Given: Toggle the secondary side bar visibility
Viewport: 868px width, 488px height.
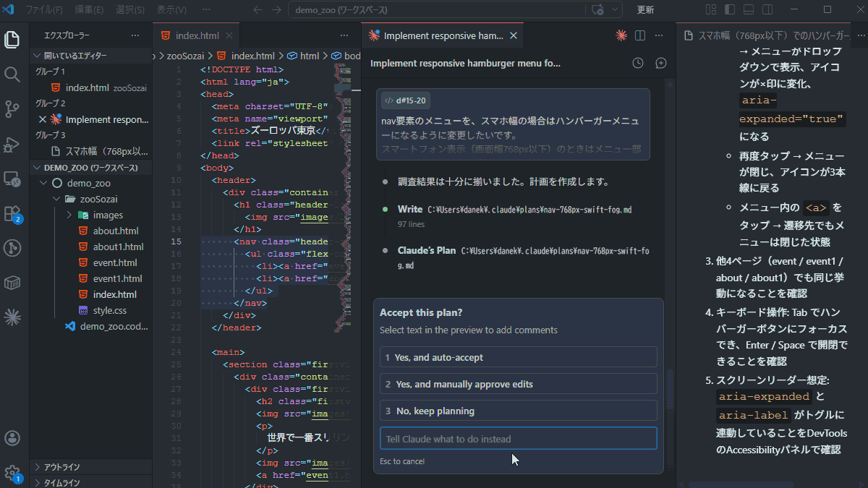Looking at the screenshot, I should click(x=765, y=10).
